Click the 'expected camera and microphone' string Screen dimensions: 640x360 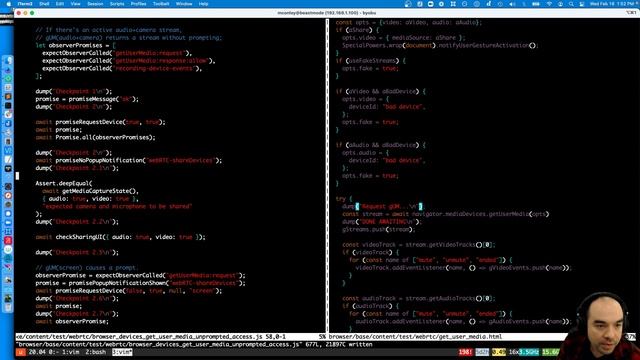point(117,207)
